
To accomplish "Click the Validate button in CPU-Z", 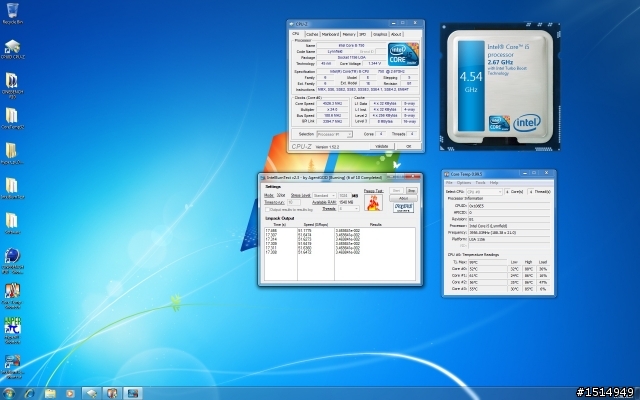I will [x=382, y=146].
